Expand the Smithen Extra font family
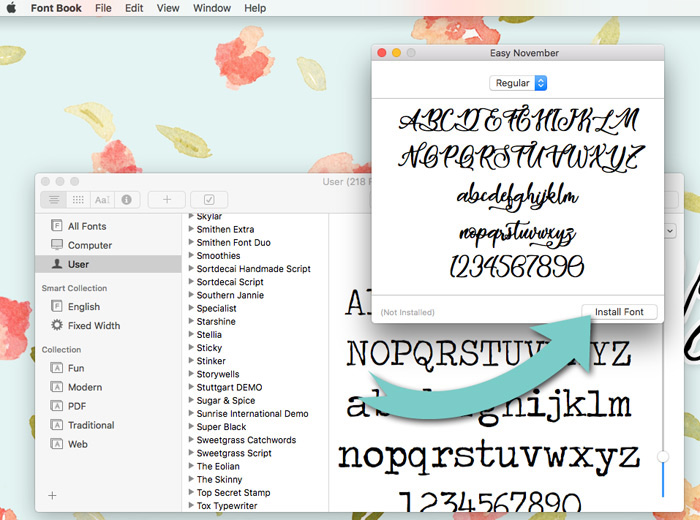 [191, 229]
